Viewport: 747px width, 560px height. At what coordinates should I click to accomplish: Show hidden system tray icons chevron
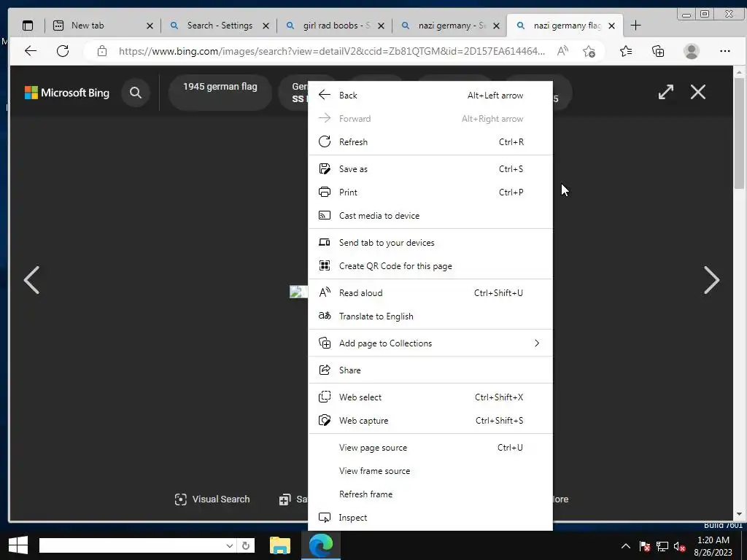click(x=626, y=546)
